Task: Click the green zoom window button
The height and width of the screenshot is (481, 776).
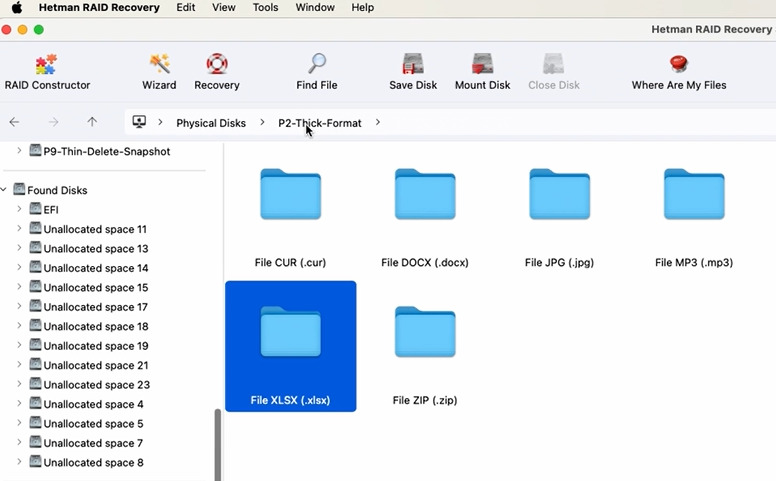Action: coord(39,30)
